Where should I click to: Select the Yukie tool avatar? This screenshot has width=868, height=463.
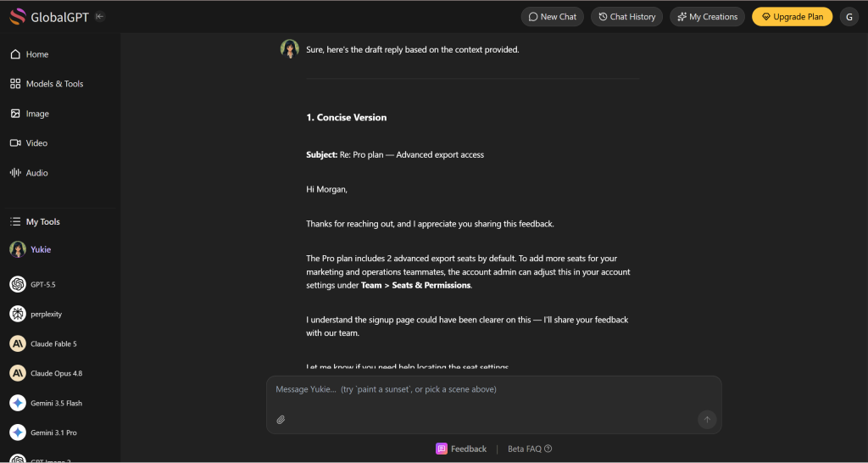pyautogui.click(x=18, y=249)
